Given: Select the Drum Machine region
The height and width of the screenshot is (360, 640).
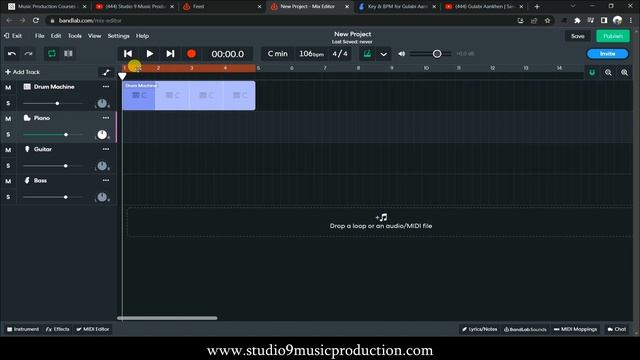Looking at the screenshot, I should tap(189, 96).
